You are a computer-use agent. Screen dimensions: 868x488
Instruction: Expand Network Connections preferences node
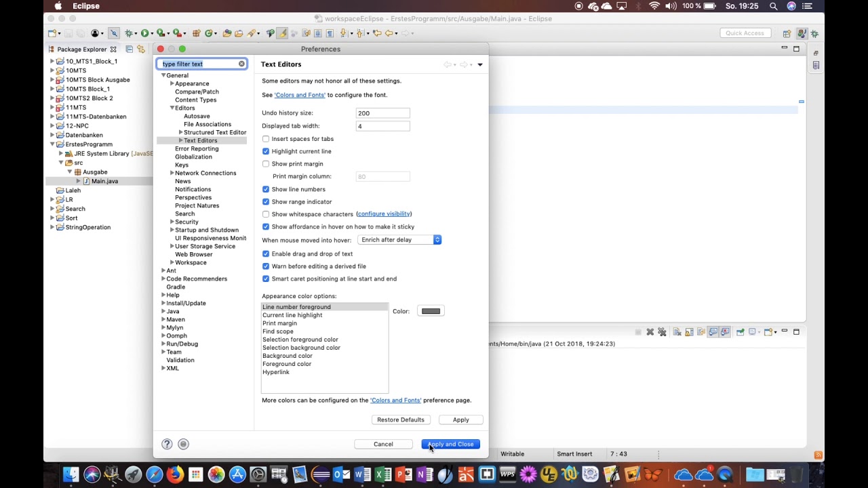(172, 173)
